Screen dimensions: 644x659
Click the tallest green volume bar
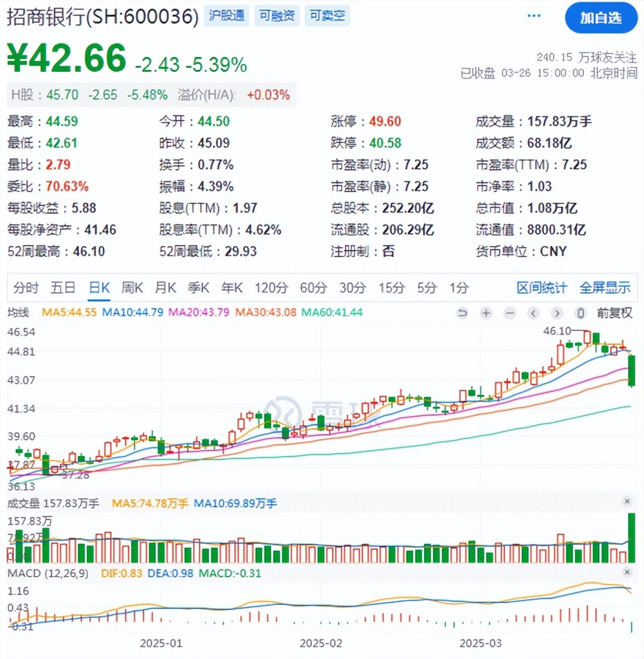tap(631, 538)
